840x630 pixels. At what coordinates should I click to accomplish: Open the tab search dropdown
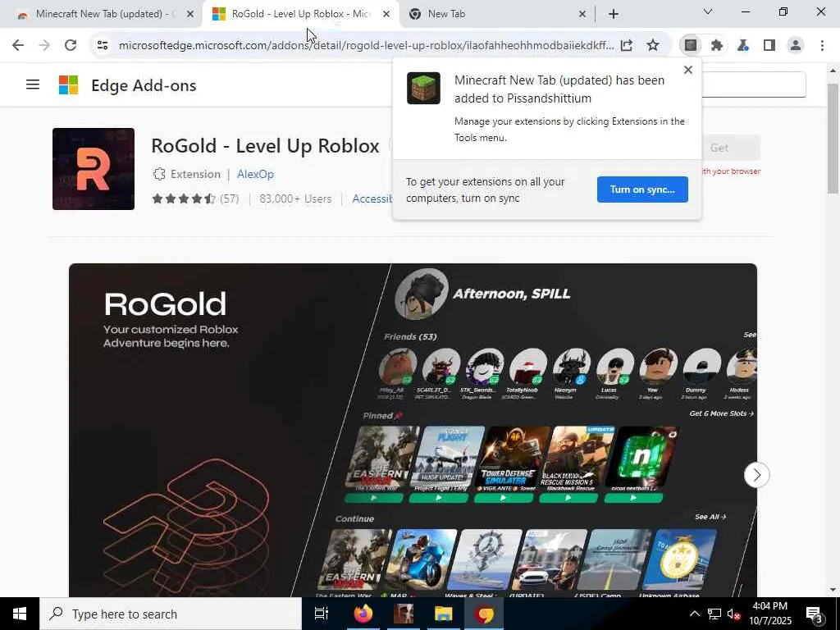[708, 11]
